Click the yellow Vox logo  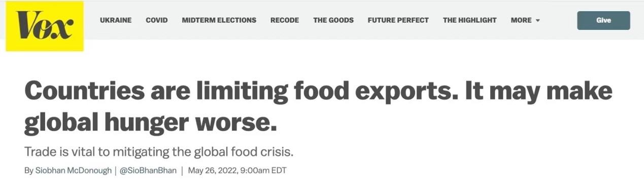click(x=45, y=26)
